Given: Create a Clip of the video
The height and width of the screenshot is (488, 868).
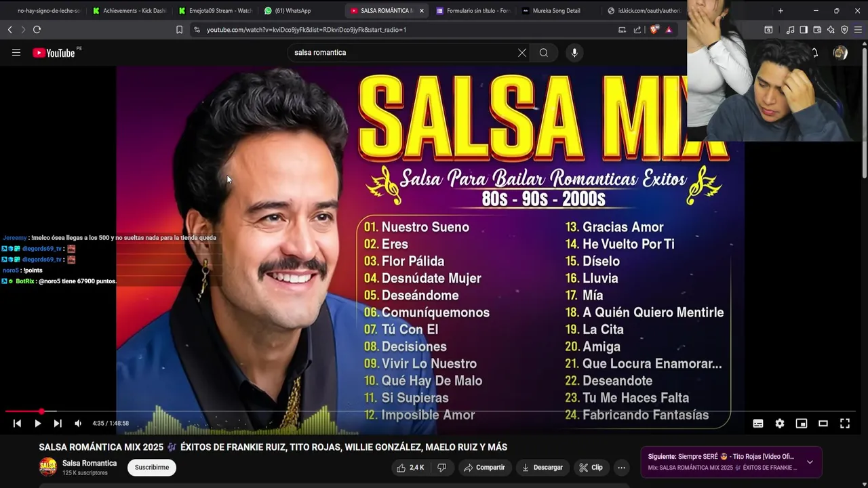Looking at the screenshot, I should click(x=591, y=468).
